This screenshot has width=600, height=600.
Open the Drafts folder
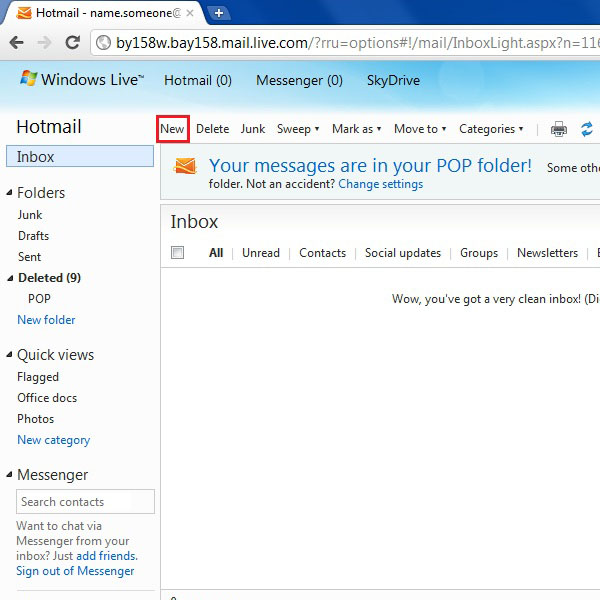(33, 236)
